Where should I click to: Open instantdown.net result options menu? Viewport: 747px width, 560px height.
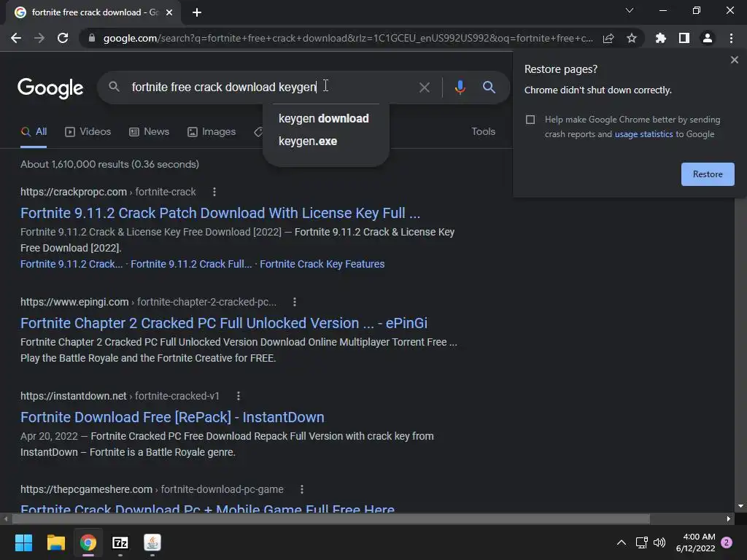tap(239, 396)
